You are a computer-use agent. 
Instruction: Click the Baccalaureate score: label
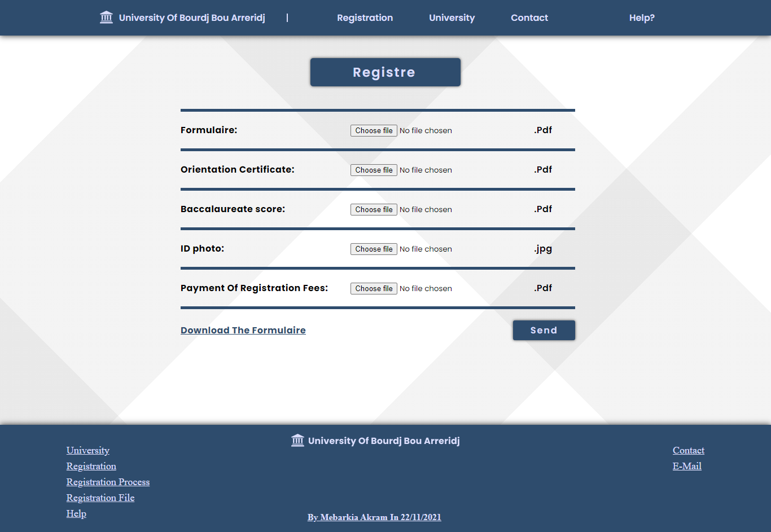(x=233, y=209)
